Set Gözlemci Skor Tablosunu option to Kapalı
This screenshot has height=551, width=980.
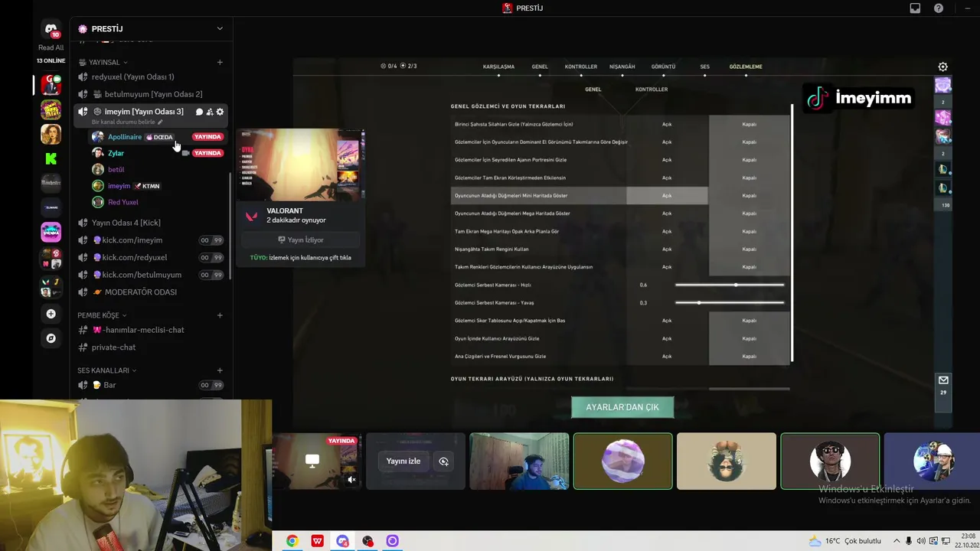pyautogui.click(x=749, y=321)
